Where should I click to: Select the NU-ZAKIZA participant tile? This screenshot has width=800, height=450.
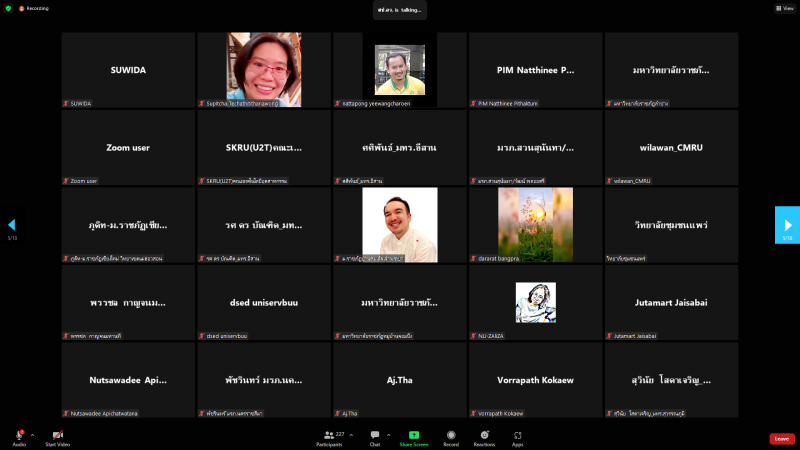click(x=536, y=302)
